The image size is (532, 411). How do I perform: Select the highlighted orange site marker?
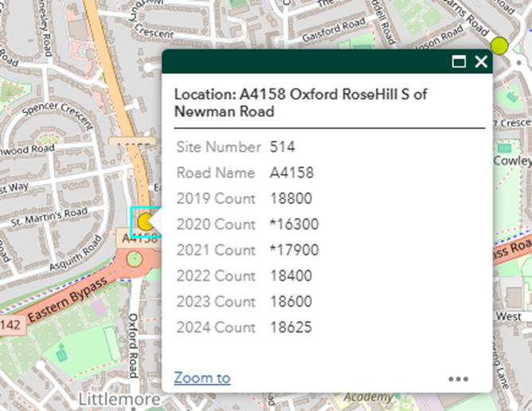click(145, 221)
